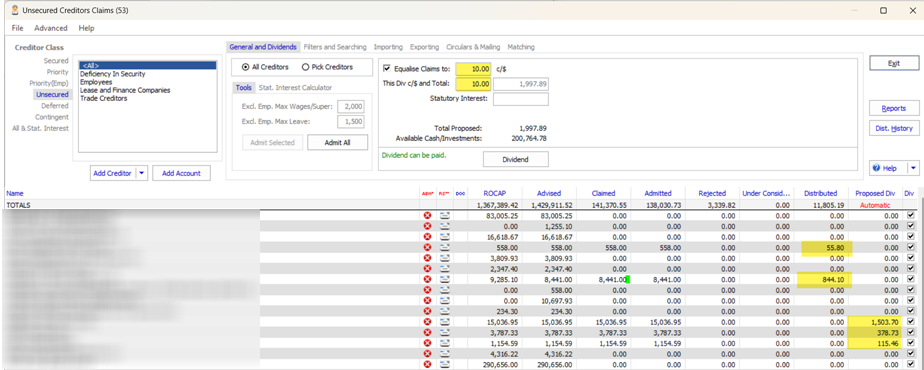Select Employees in the creditor list
This screenshot has width=924, height=370.
(97, 82)
